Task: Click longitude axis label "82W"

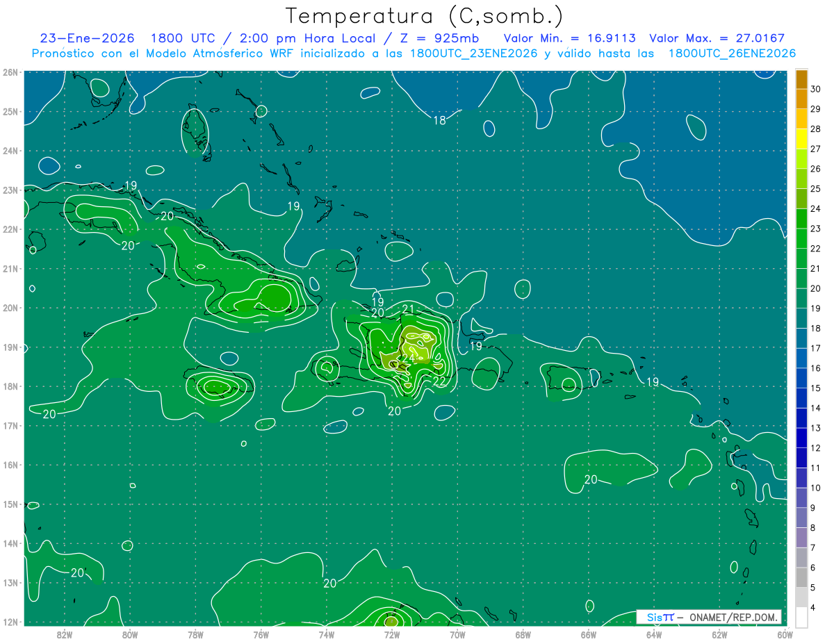Action: click(65, 634)
